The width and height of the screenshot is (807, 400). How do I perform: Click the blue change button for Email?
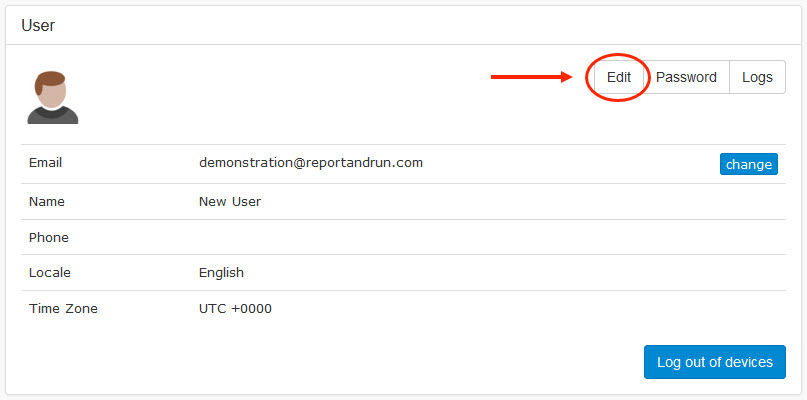[x=748, y=164]
